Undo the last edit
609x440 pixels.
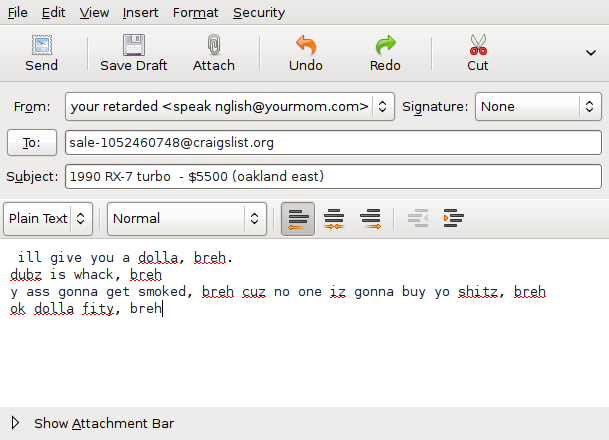[305, 46]
